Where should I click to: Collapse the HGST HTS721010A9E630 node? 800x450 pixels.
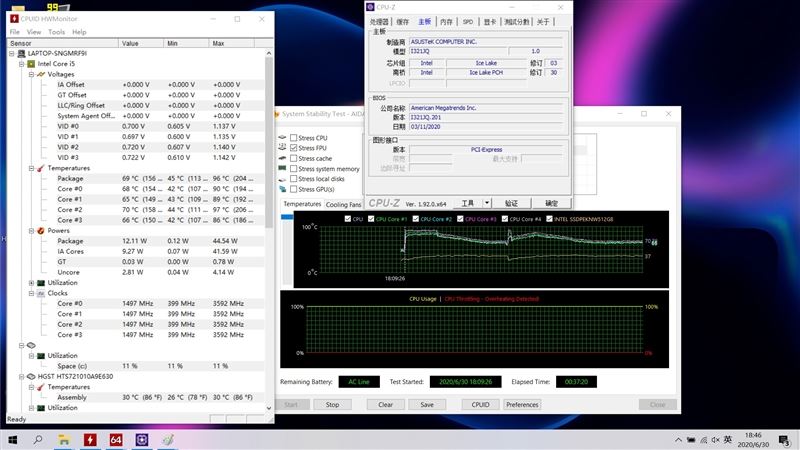point(21,377)
